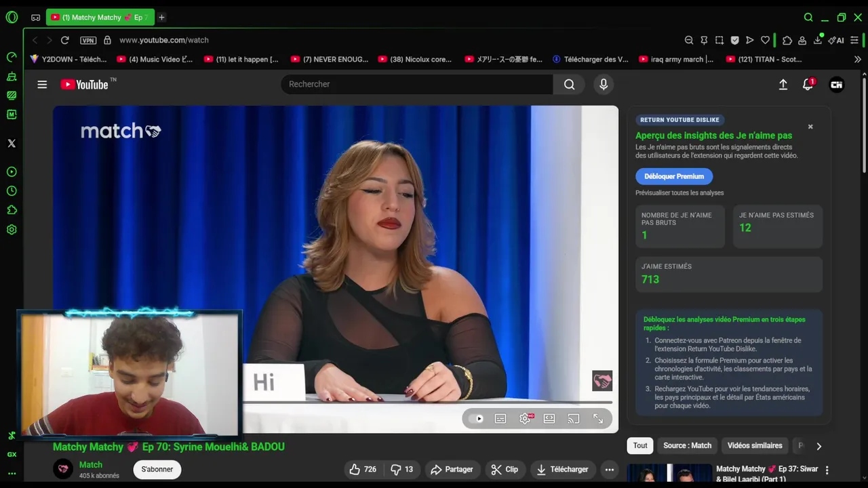Image resolution: width=868 pixels, height=488 pixels.
Task: Click the send/flow arrow icon
Action: click(x=749, y=41)
